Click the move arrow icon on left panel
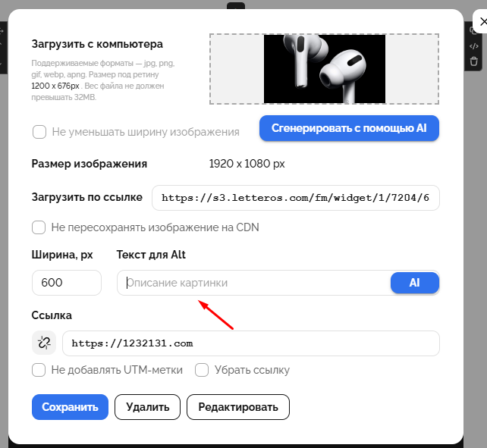 coord(2,31)
